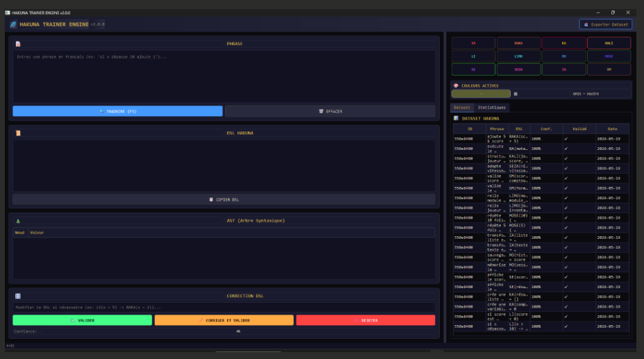Select the OM keyword button

pyautogui.click(x=609, y=69)
